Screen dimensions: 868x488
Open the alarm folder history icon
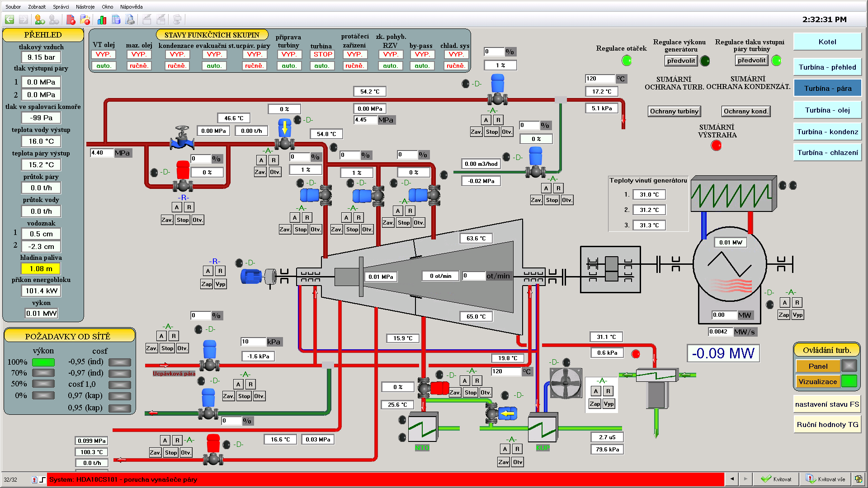click(x=85, y=19)
